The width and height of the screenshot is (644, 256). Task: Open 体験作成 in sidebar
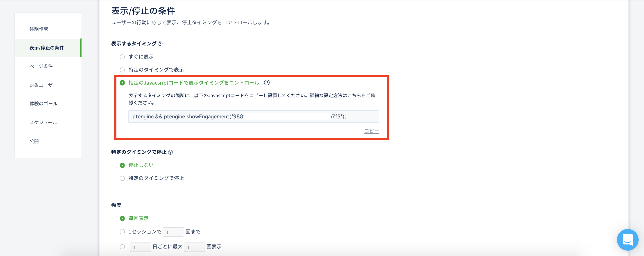click(x=39, y=29)
